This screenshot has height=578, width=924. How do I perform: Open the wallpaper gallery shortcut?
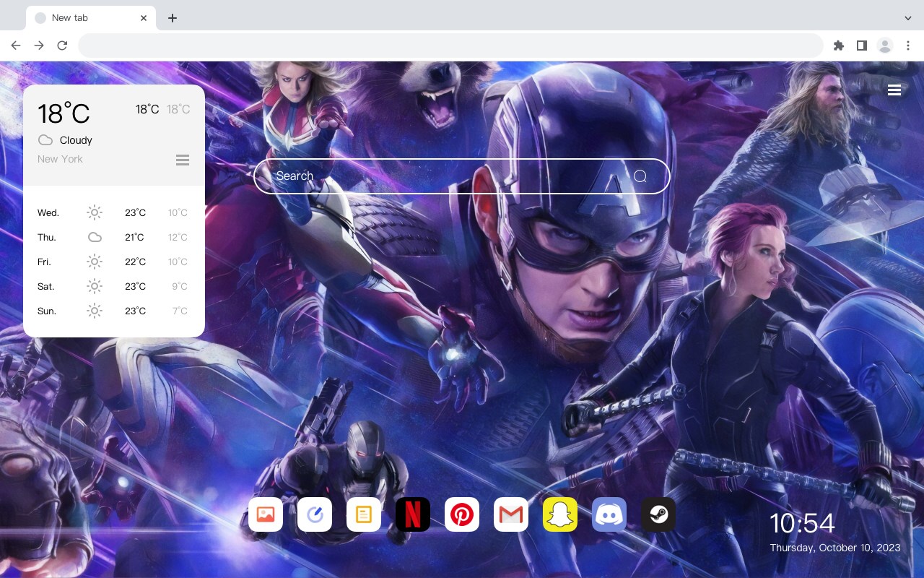(x=266, y=514)
